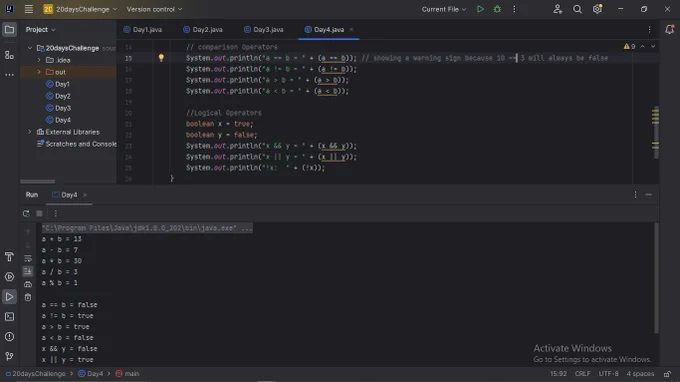This screenshot has height=382, width=680.
Task: Hide the Run tool window
Action: (649, 195)
